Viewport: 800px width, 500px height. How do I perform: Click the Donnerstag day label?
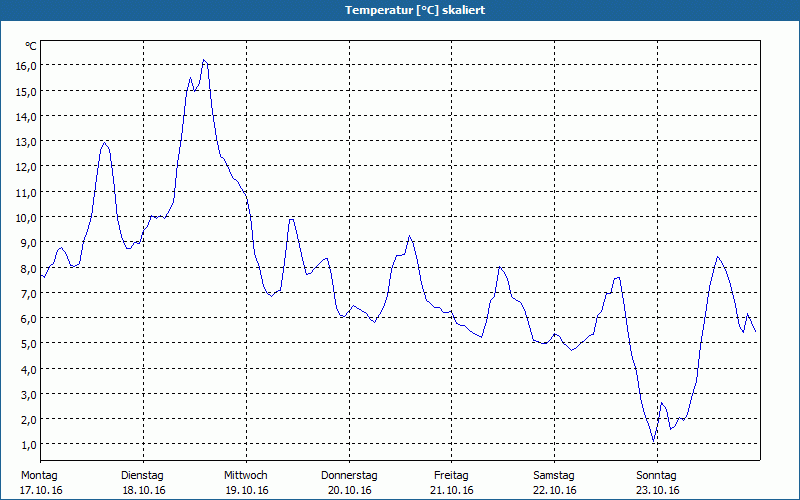349,476
